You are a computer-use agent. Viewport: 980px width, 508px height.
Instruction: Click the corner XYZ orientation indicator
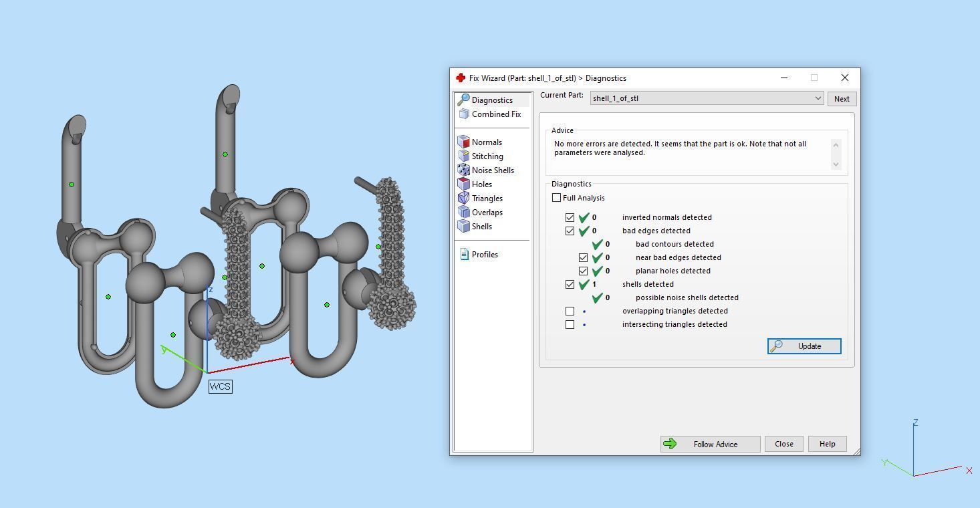tap(926, 448)
